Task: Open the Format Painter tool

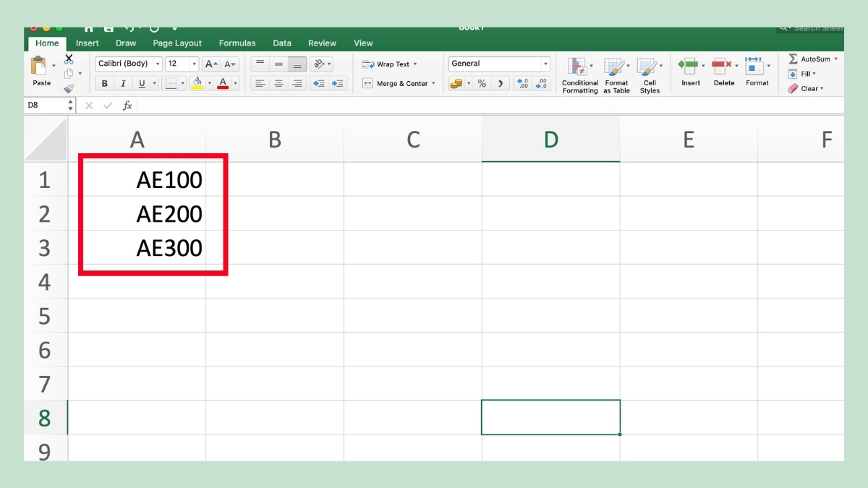Action: click(68, 89)
